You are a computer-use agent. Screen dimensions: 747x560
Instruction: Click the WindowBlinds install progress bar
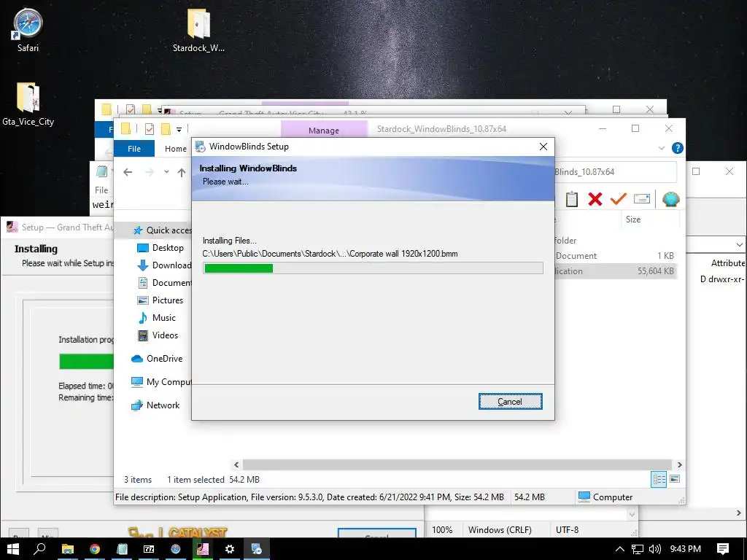(x=373, y=268)
